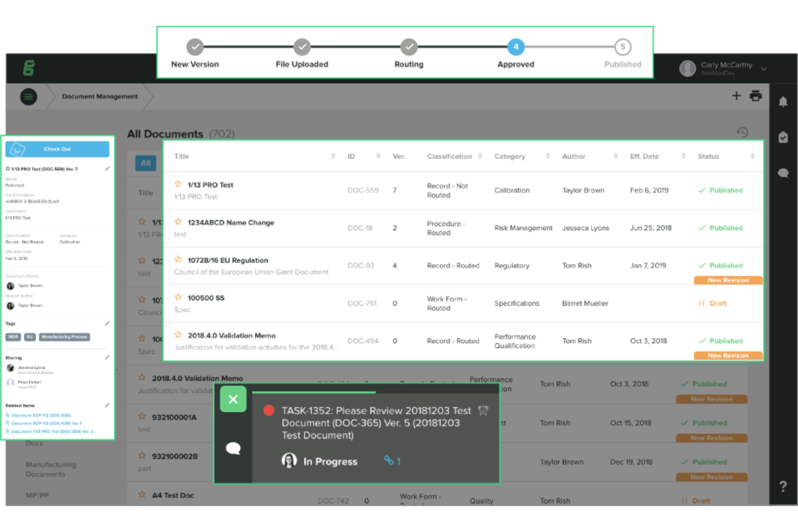Click New Revision under 10728/16 EU Regulation row
The width and height of the screenshot is (798, 532).
coord(728,280)
